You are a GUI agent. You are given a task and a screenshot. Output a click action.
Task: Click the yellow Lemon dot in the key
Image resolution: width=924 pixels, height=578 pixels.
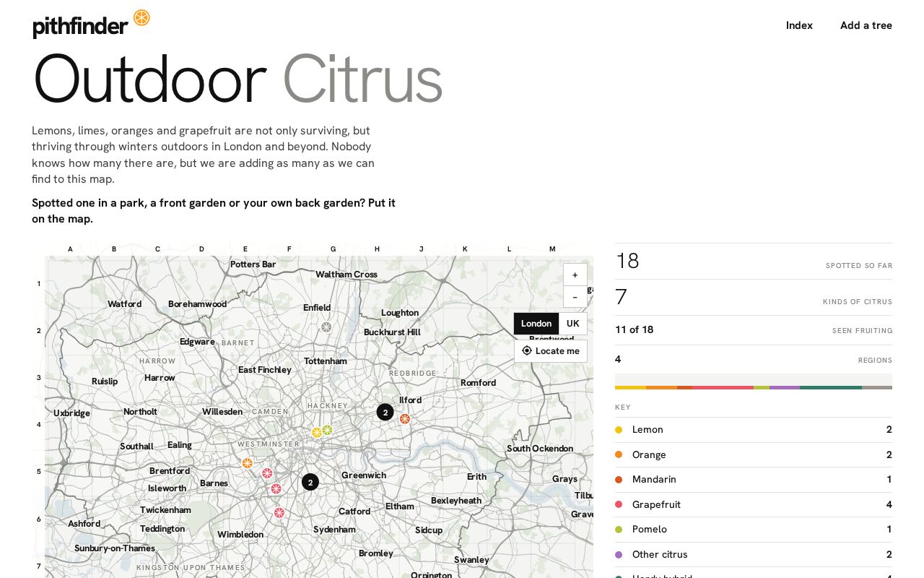619,430
